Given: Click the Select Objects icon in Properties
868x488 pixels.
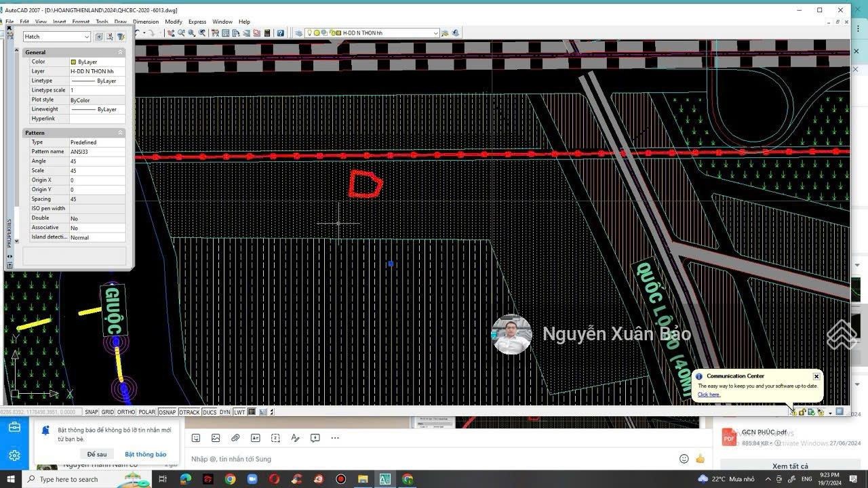Looking at the screenshot, I should (x=110, y=37).
